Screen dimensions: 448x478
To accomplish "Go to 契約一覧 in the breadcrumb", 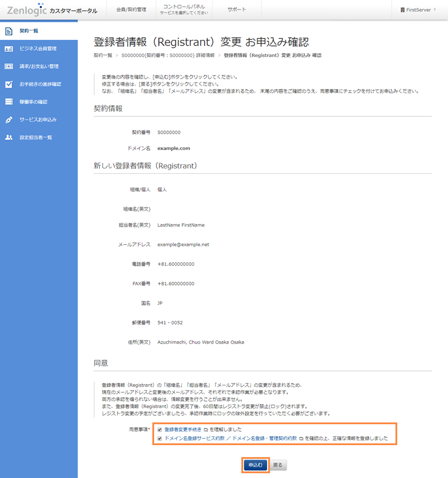I will [103, 55].
